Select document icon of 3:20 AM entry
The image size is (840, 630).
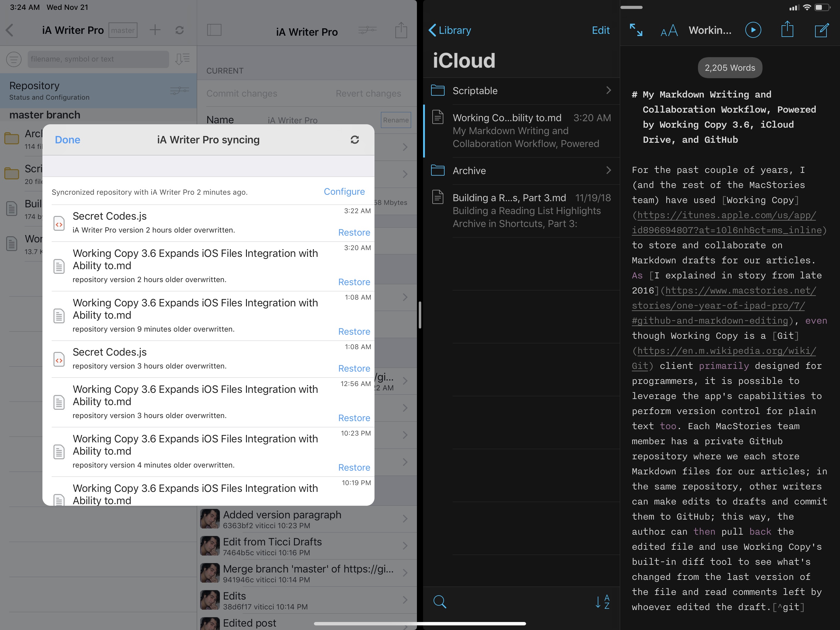click(x=59, y=266)
